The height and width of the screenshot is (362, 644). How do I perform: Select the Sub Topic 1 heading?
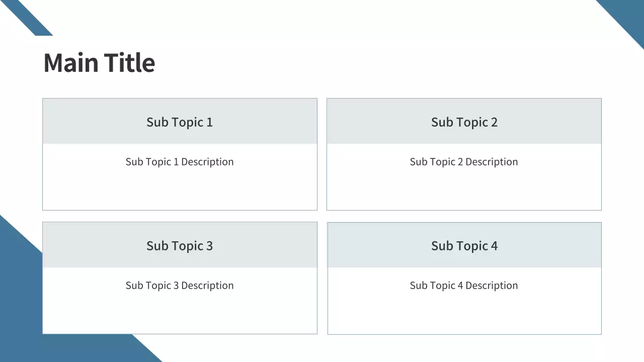180,122
